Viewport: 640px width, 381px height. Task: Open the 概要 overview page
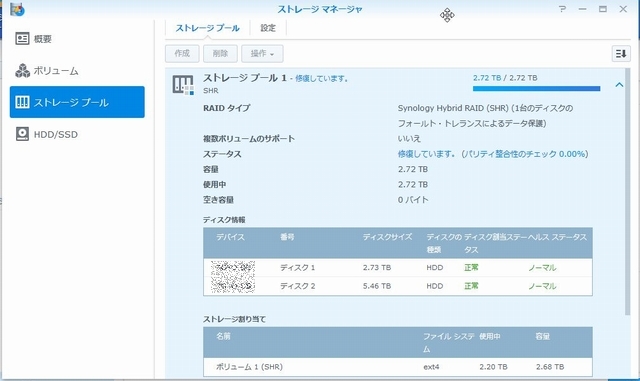tap(77, 39)
